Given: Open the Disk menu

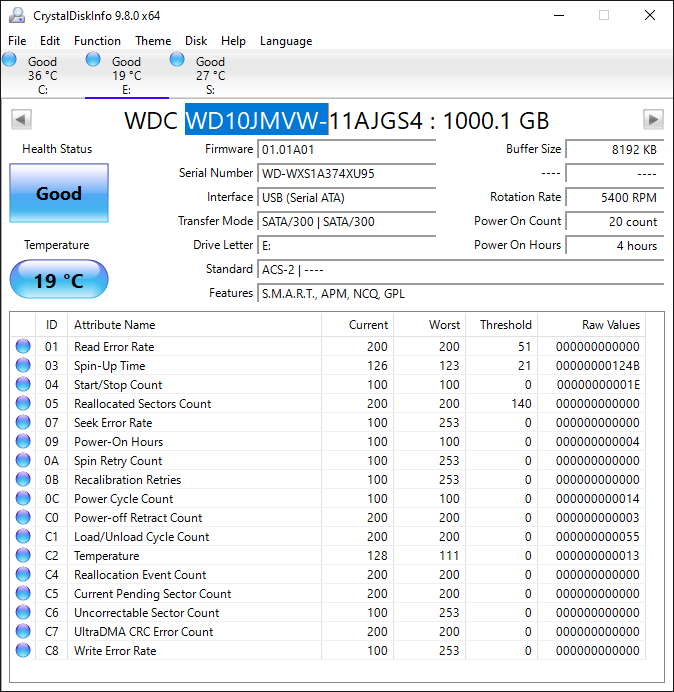Looking at the screenshot, I should [x=196, y=41].
